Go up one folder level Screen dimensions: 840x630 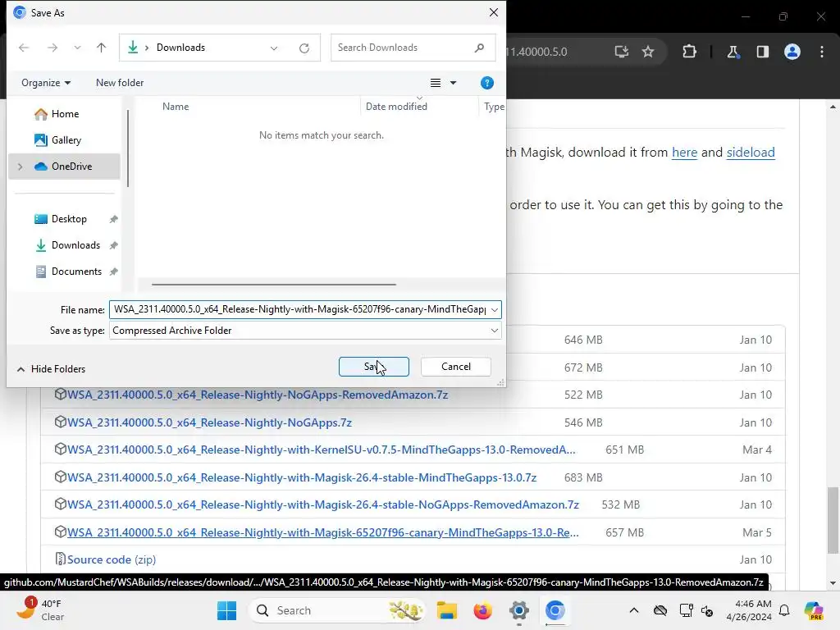click(x=101, y=48)
